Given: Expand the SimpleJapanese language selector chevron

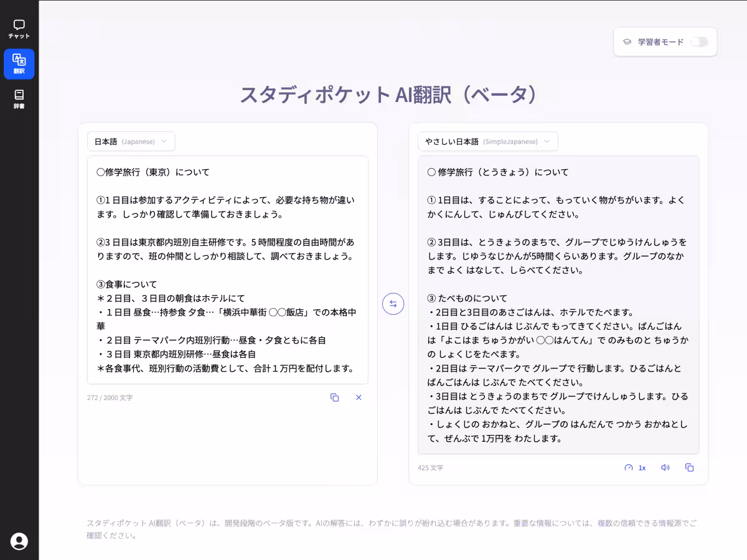Looking at the screenshot, I should click(547, 141).
